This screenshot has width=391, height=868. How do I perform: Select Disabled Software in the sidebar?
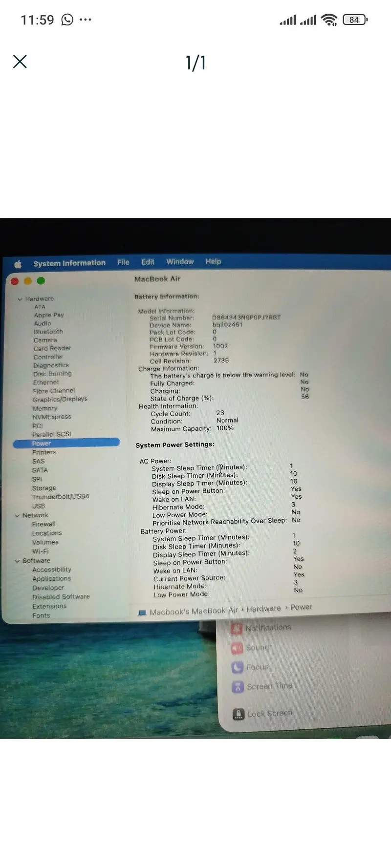pyautogui.click(x=61, y=597)
